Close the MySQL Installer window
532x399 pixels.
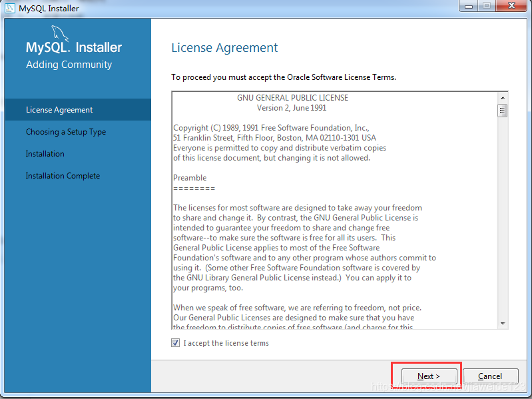tap(511, 6)
